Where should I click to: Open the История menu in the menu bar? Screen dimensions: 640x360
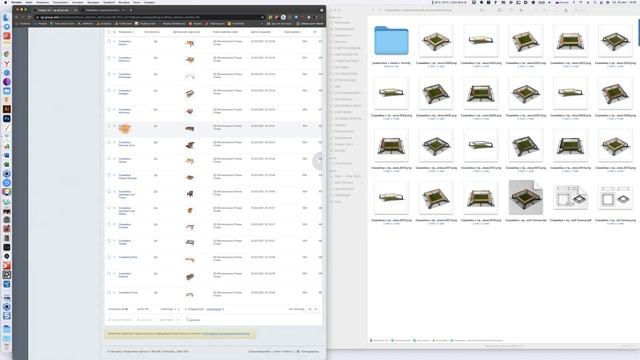tap(78, 2)
